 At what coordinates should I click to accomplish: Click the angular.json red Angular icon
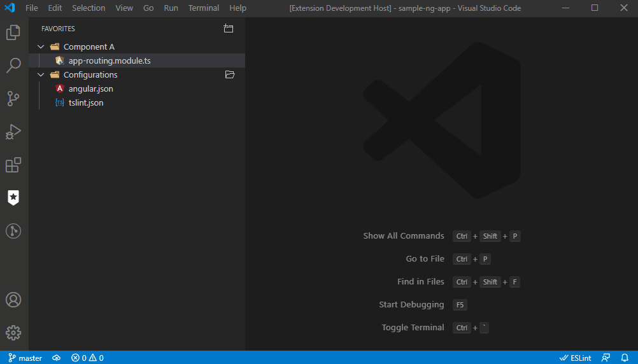click(x=60, y=88)
